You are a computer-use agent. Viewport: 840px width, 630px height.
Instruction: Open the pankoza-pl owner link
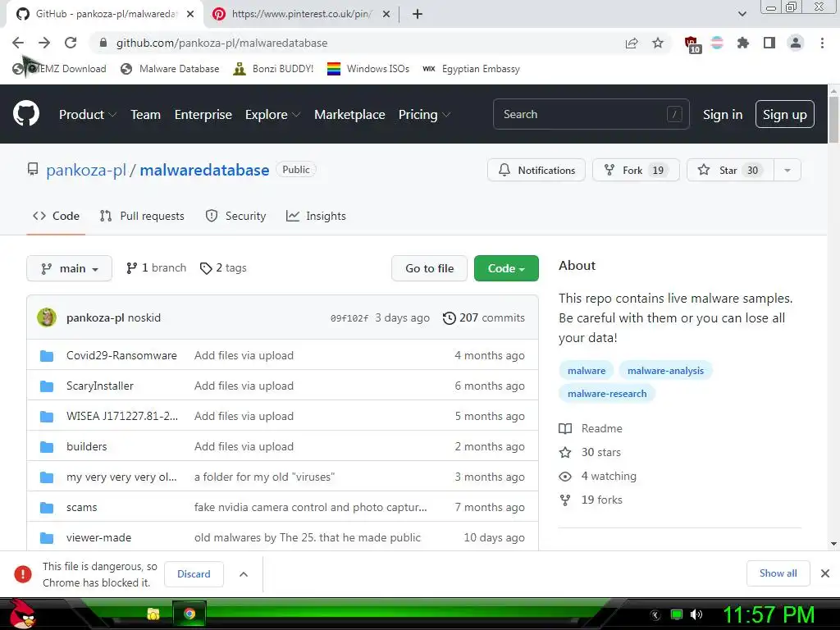(x=85, y=171)
